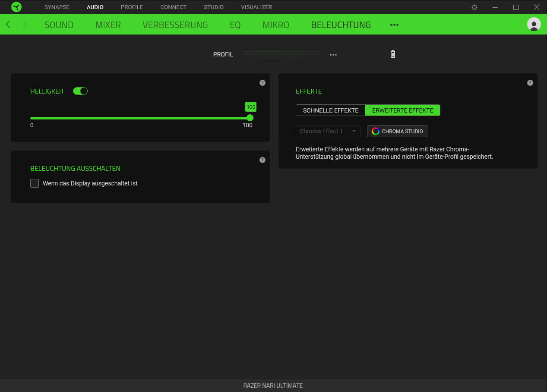Open the MIXER tab
The height and width of the screenshot is (392, 547).
pos(108,25)
